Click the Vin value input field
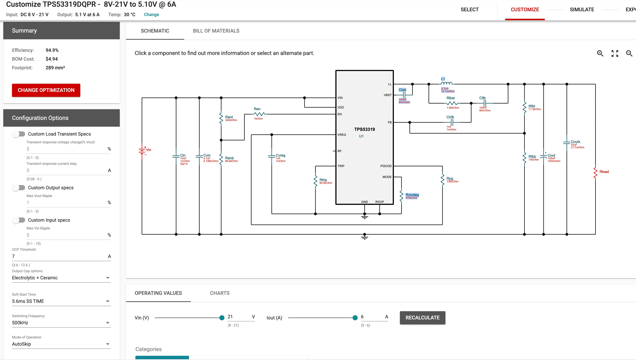This screenshot has width=636, height=364. pyautogui.click(x=241, y=317)
